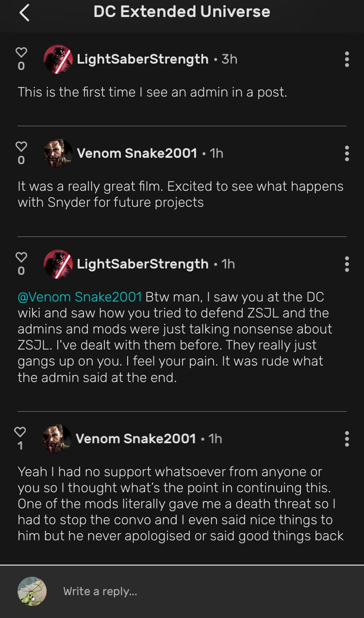Click Venom Snake2001's avatar on the film comment
The image size is (364, 618).
pyautogui.click(x=58, y=153)
